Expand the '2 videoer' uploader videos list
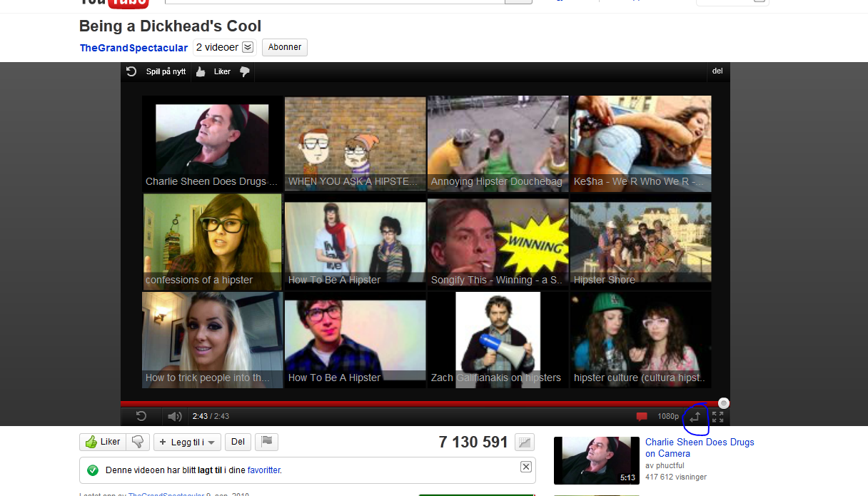The image size is (868, 496). point(224,47)
